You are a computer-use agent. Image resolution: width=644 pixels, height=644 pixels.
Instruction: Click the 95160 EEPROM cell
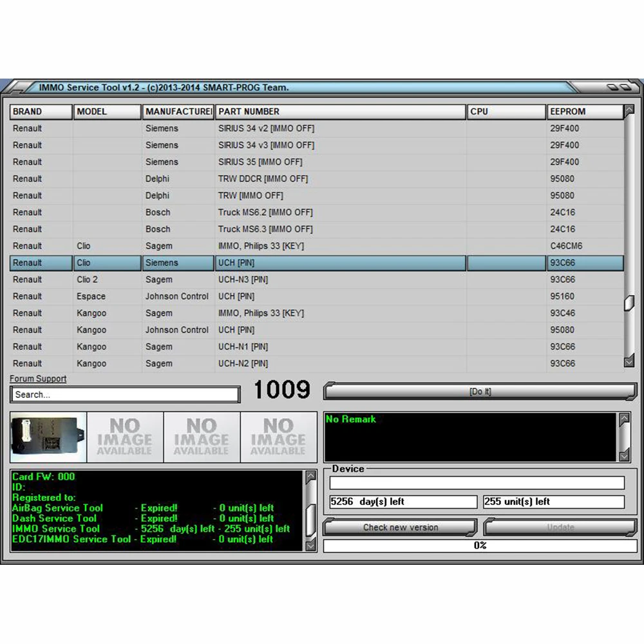point(585,296)
